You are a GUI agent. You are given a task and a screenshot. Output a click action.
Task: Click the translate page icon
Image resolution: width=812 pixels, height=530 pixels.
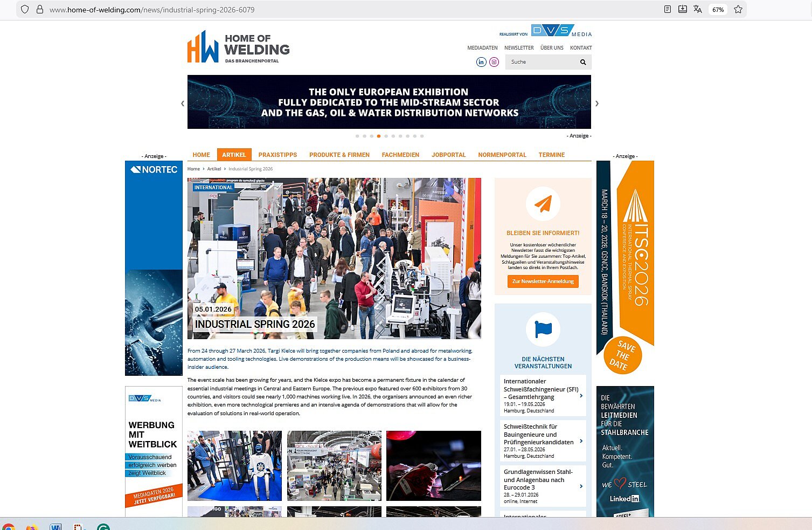coord(698,9)
